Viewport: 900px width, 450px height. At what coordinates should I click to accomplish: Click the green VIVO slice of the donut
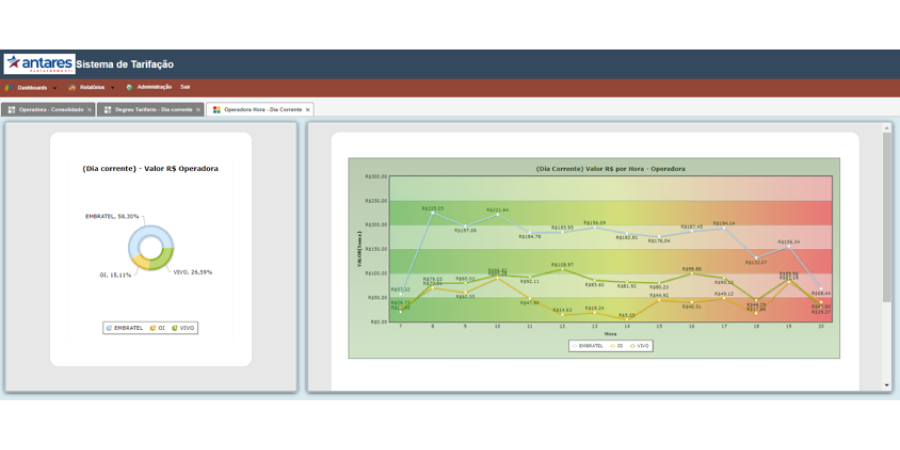[161, 258]
